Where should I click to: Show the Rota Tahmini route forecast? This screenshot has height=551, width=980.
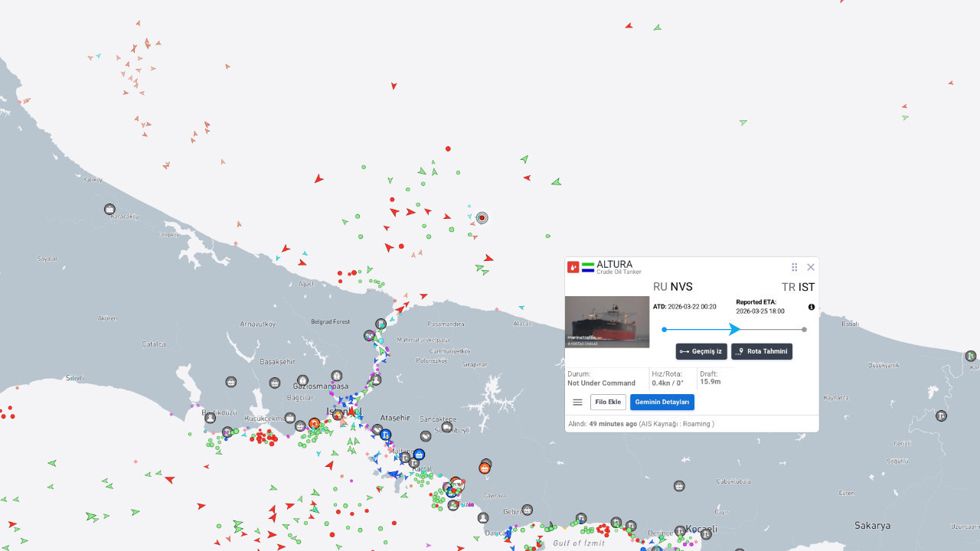[762, 351]
